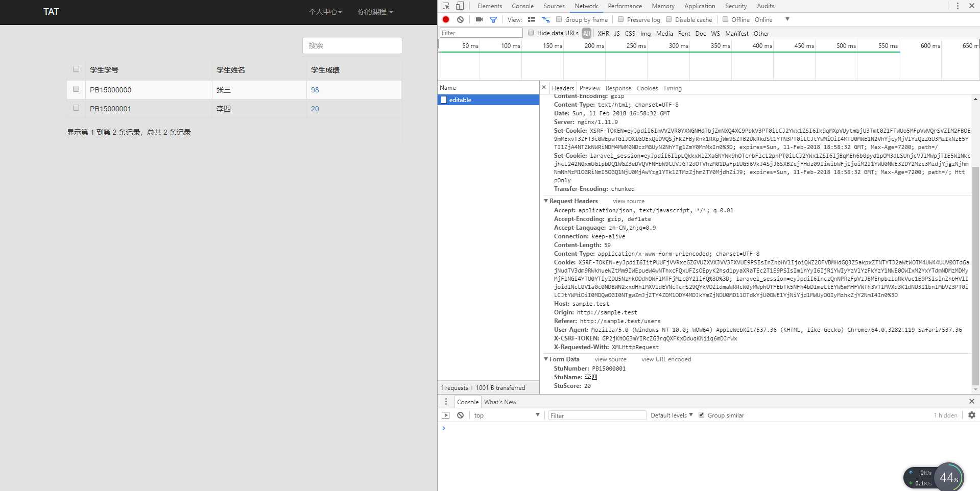
Task: Select the inspect element icon in DevTools
Action: click(446, 6)
